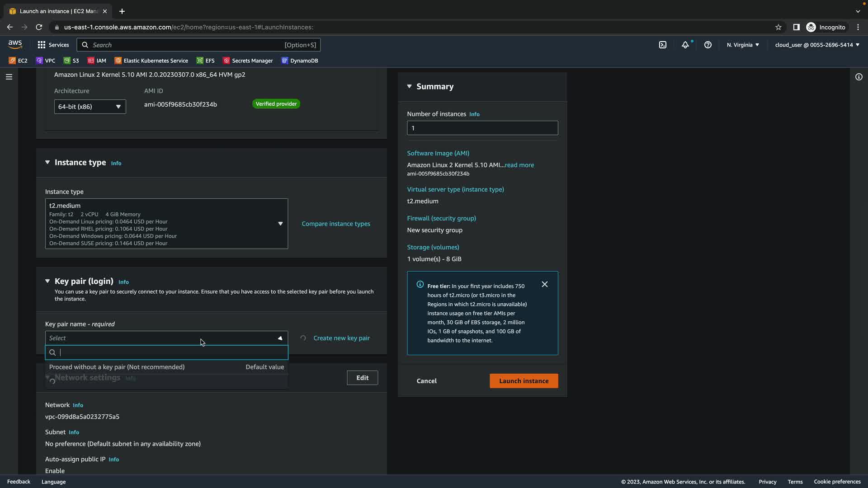The height and width of the screenshot is (488, 868).
Task: Collapse the Key pair (login) section
Action: pos(47,281)
